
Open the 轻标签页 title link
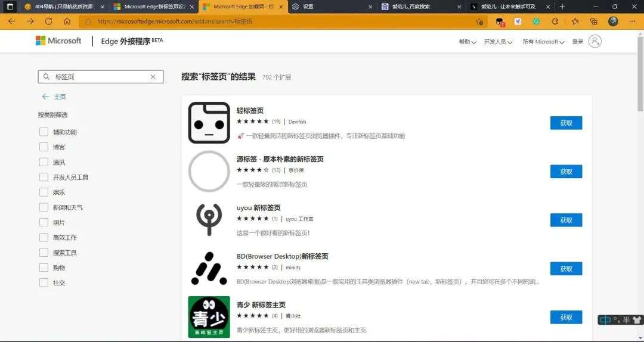[250, 110]
